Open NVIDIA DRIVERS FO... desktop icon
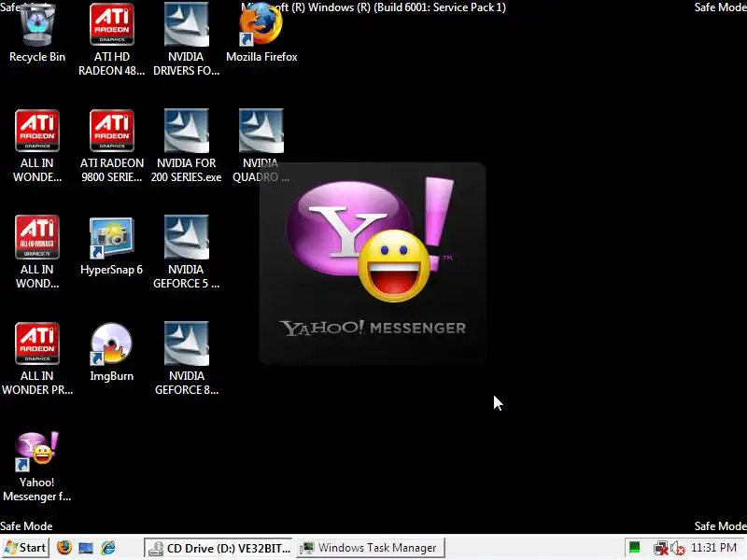 186,39
